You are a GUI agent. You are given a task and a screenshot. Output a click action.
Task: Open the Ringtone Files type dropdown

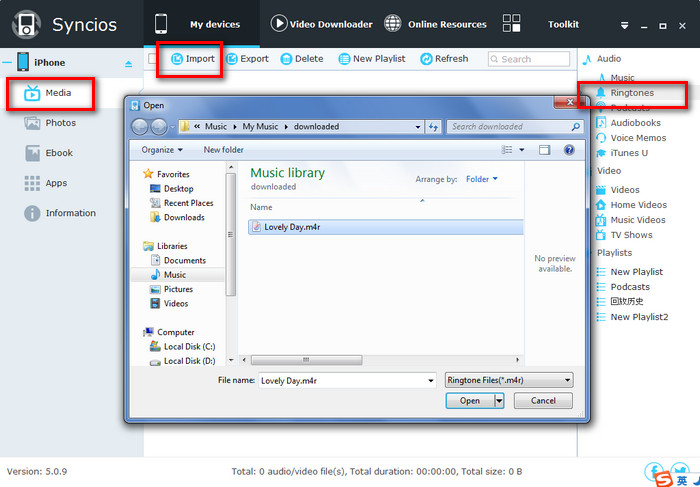coord(509,380)
